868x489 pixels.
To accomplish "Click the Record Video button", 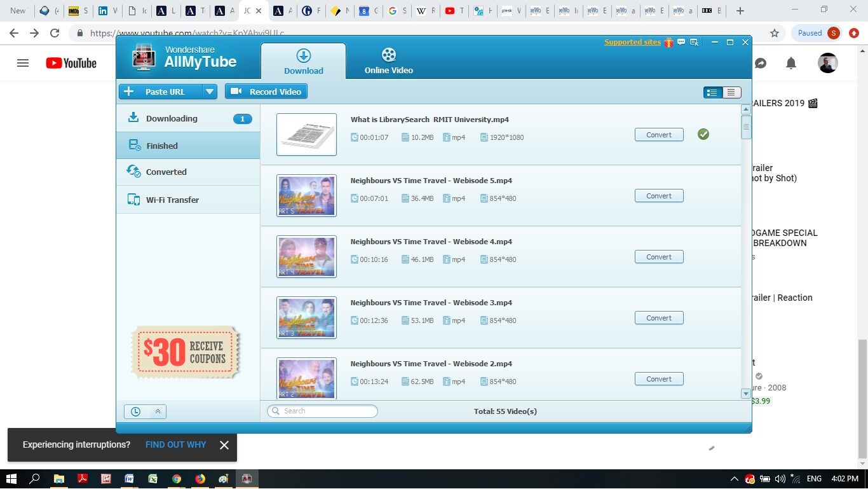I will (266, 92).
